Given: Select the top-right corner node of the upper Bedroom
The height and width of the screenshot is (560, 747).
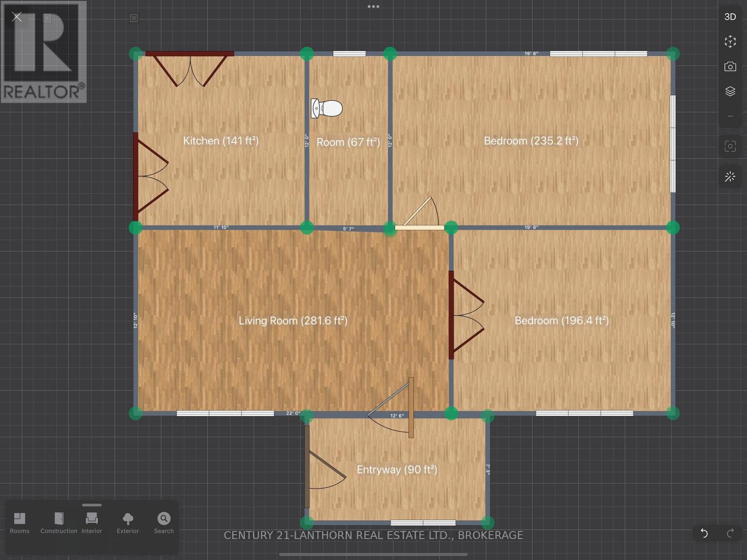Looking at the screenshot, I should (673, 54).
